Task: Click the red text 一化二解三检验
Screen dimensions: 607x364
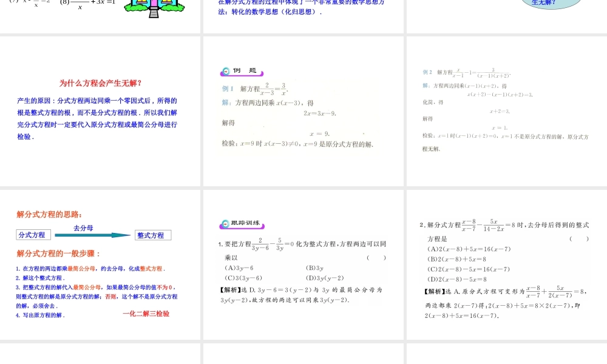Action: [x=146, y=313]
